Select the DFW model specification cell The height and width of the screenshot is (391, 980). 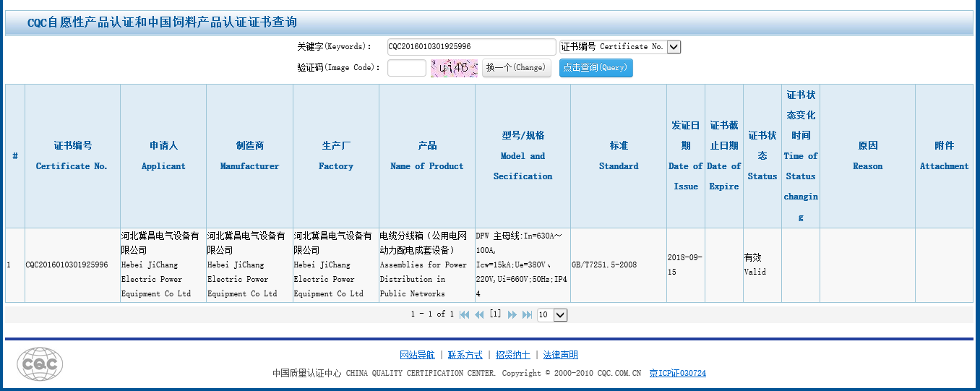pos(523,265)
